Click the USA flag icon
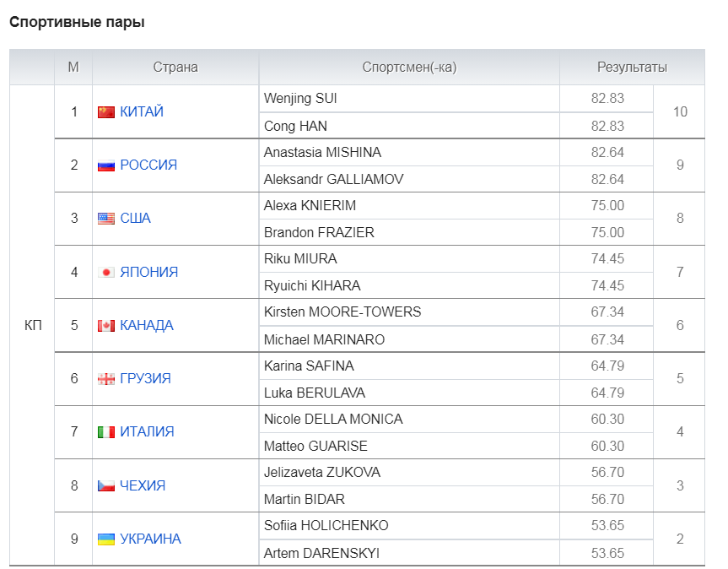 (x=105, y=219)
